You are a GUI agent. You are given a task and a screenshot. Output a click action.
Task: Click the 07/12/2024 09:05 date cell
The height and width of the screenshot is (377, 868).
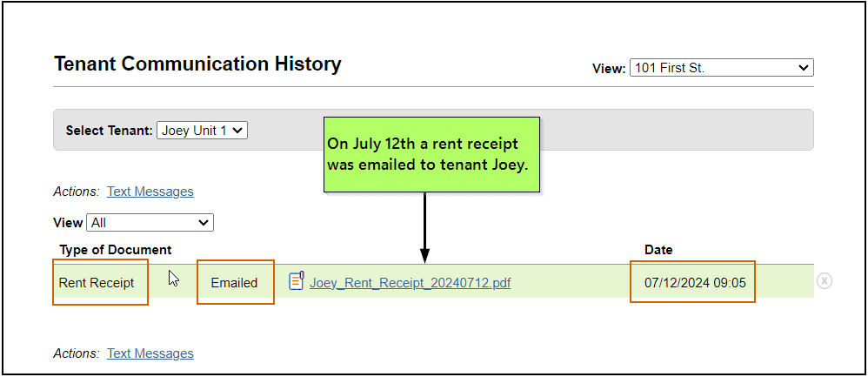point(695,282)
